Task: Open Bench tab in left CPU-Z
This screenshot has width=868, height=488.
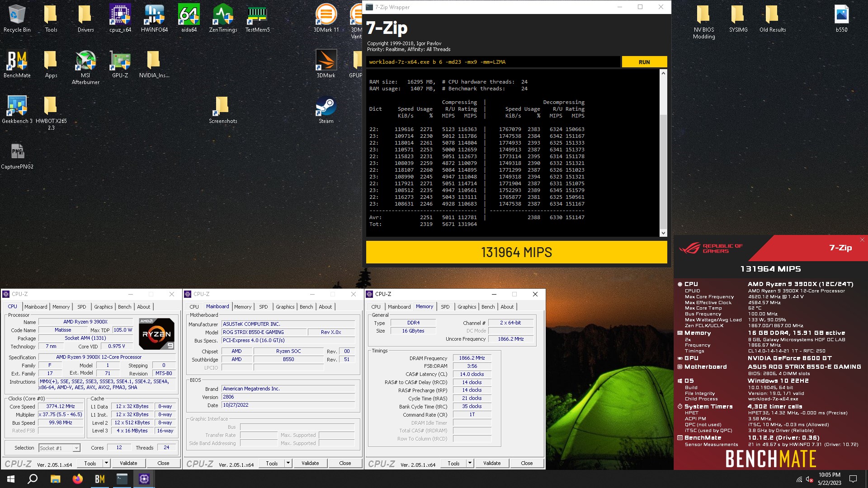Action: [x=124, y=307]
